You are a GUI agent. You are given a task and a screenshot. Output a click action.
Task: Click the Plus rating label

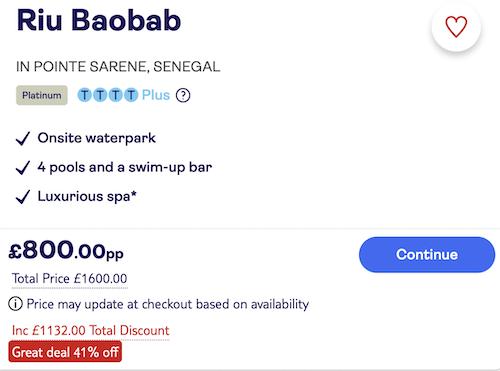[x=156, y=95]
